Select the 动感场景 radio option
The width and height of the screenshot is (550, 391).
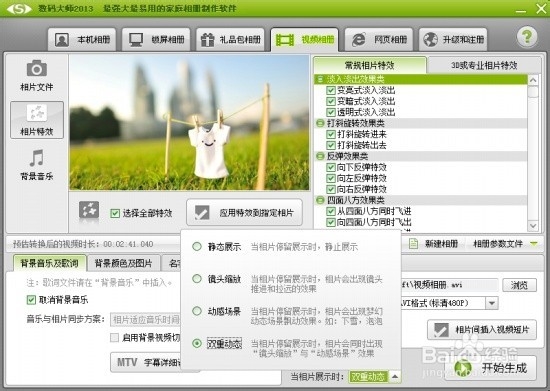tap(197, 311)
